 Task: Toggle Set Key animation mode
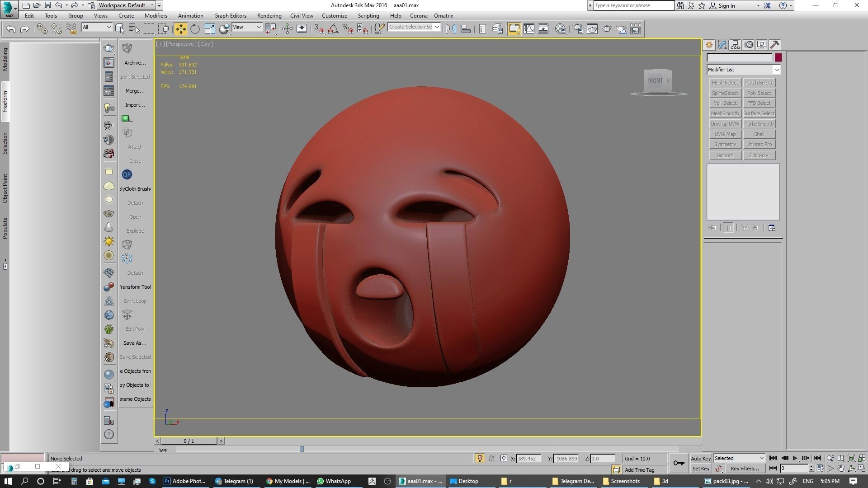[x=701, y=469]
